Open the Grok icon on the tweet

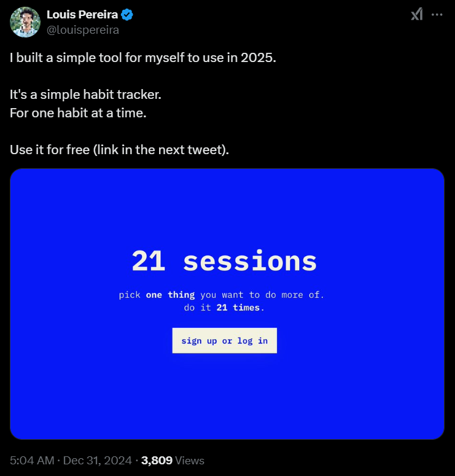(x=416, y=15)
